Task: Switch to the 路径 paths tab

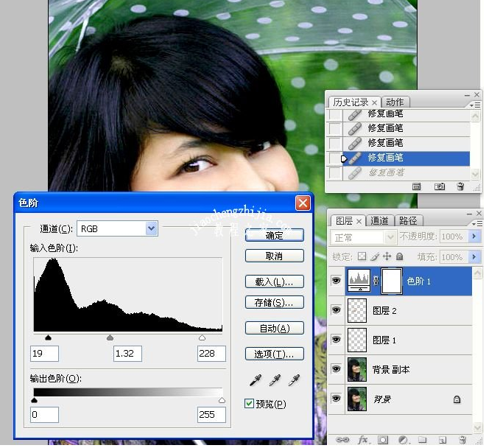Action: [x=407, y=220]
